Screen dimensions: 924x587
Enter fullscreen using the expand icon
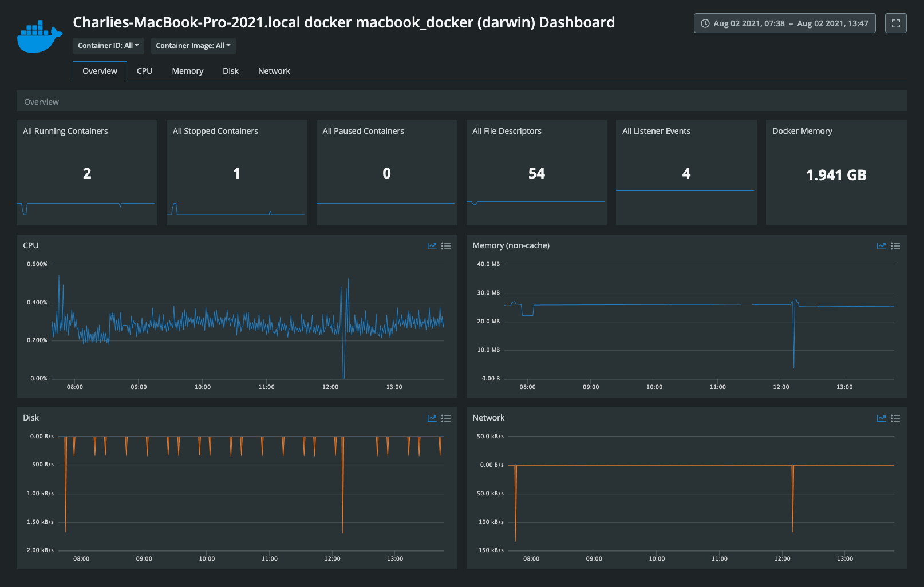pyautogui.click(x=895, y=23)
